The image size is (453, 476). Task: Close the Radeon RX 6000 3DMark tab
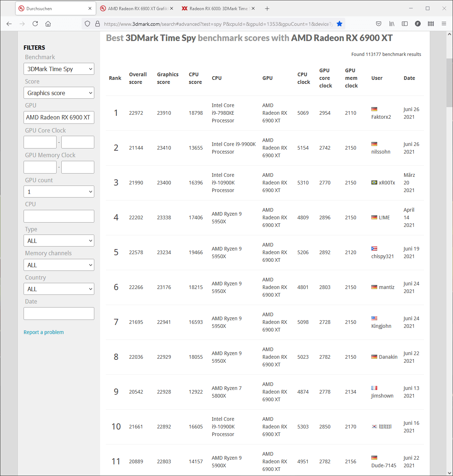(x=253, y=8)
